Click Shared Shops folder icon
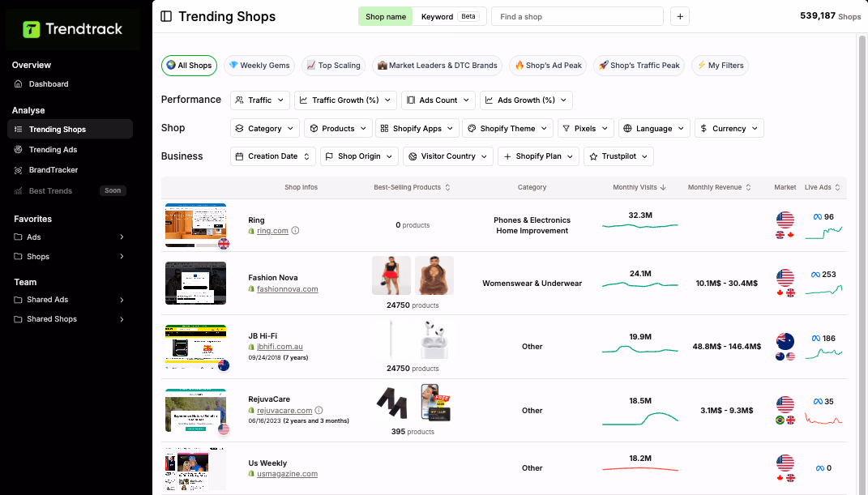This screenshot has height=495, width=868. pos(19,319)
